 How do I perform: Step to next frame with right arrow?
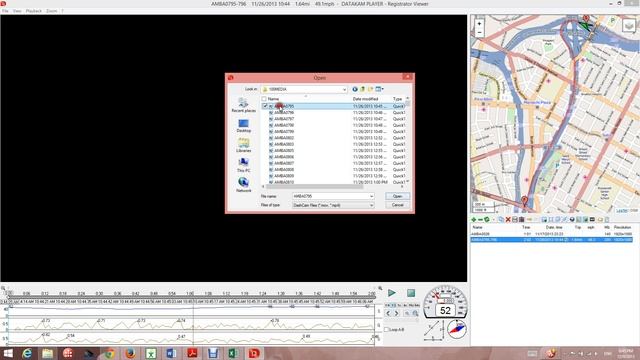396,313
